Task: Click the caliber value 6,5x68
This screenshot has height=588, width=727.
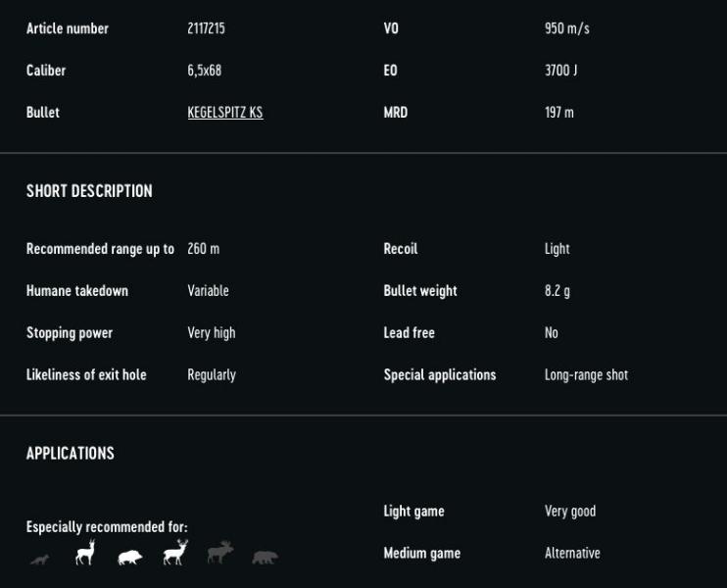Action: pos(205,71)
